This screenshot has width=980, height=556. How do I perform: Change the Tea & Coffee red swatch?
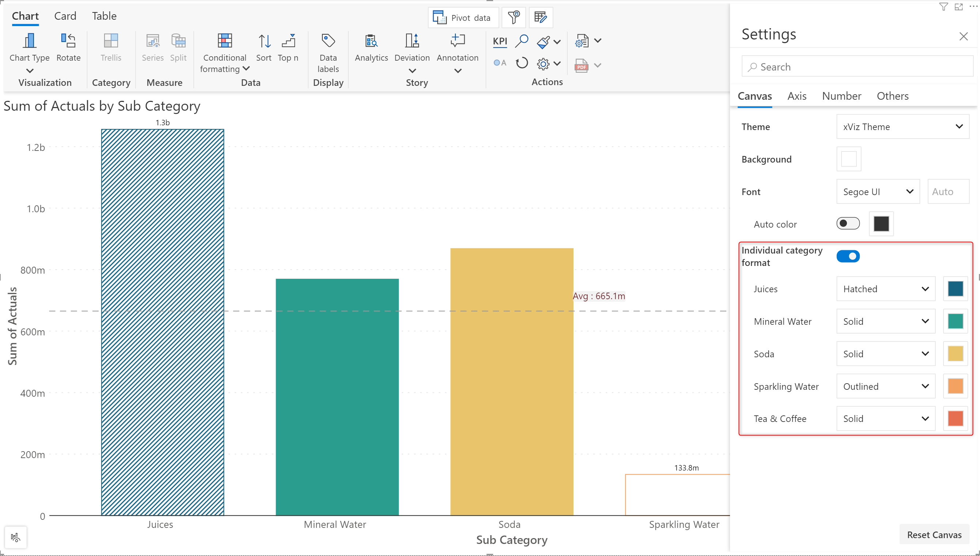tap(955, 419)
